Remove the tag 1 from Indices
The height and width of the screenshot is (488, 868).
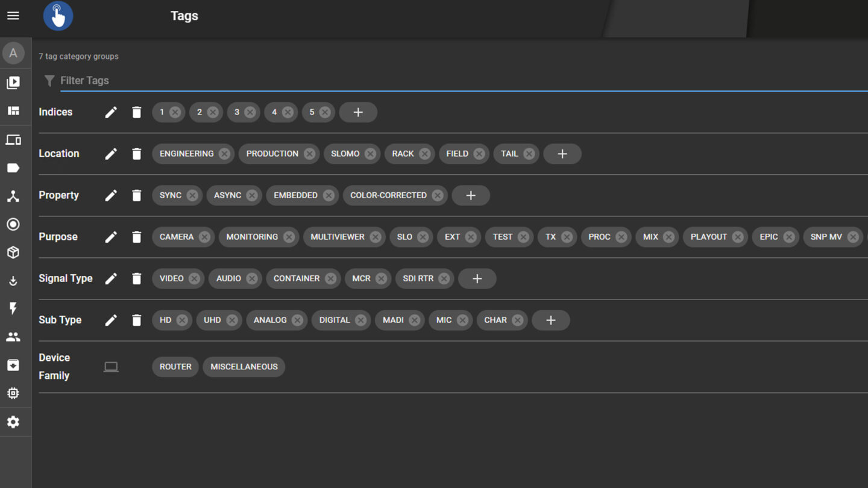pos(175,112)
